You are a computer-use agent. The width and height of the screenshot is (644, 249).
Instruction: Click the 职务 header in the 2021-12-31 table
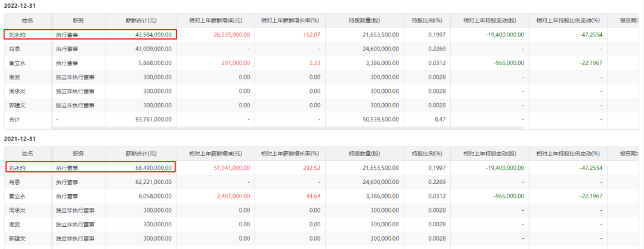pyautogui.click(x=79, y=154)
